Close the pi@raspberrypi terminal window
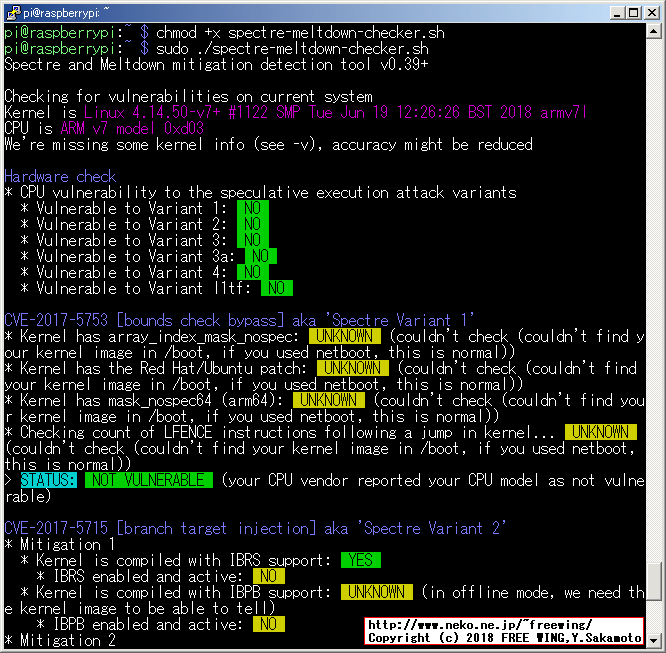This screenshot has height=653, width=666. click(x=652, y=13)
